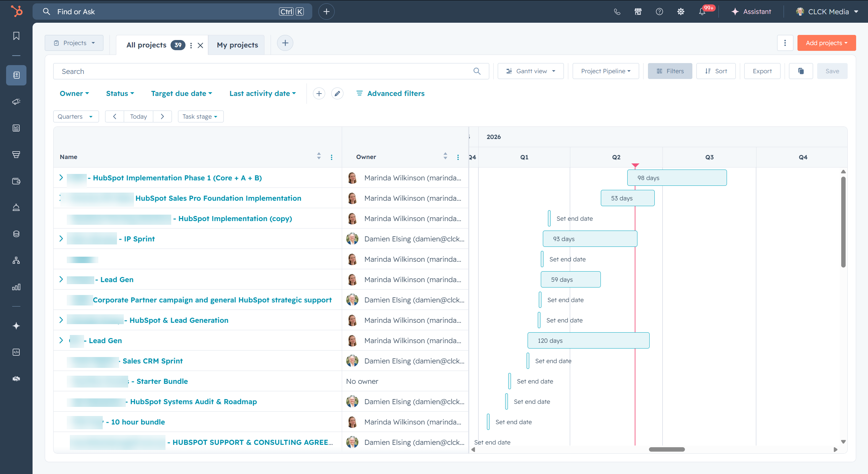The image size is (868, 474).
Task: Expand the IP Sprint project row
Action: [x=61, y=239]
